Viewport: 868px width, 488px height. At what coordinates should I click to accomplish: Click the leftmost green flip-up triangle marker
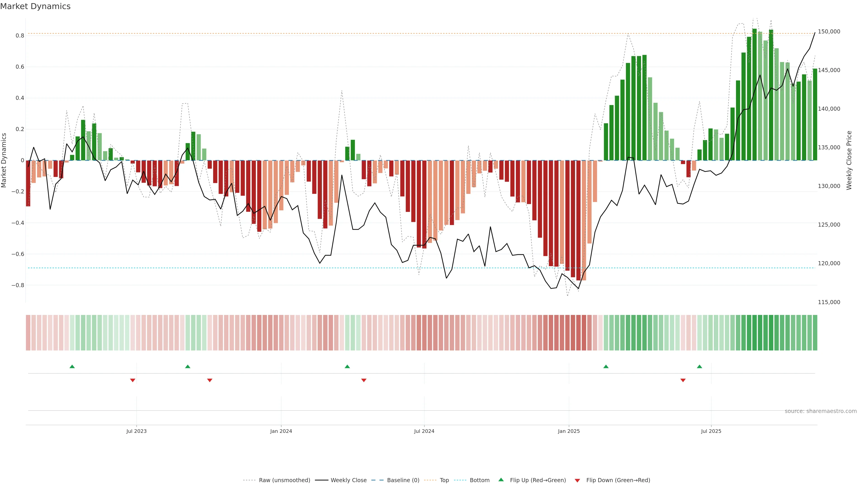[x=72, y=366]
